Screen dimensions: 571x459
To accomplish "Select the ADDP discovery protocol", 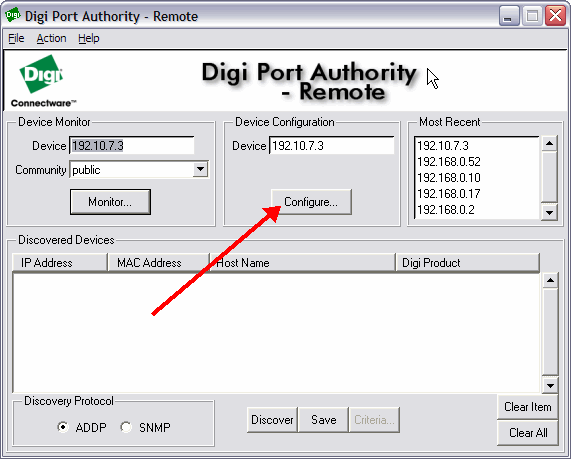I will [63, 427].
